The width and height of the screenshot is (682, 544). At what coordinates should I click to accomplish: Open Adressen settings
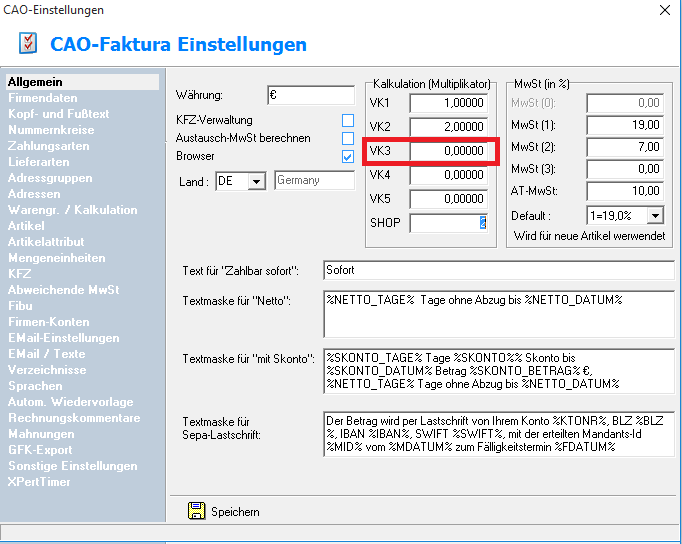(x=34, y=194)
